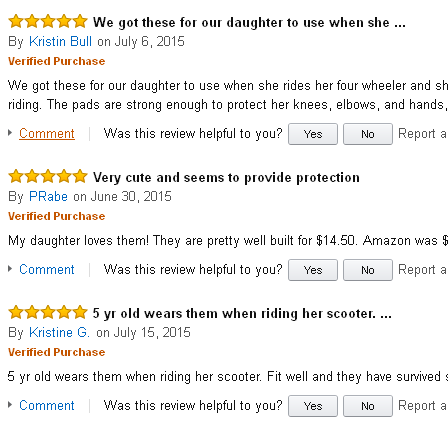Expand comment arrow under Kristin Bull's review
This screenshot has width=448, height=425.
point(10,133)
